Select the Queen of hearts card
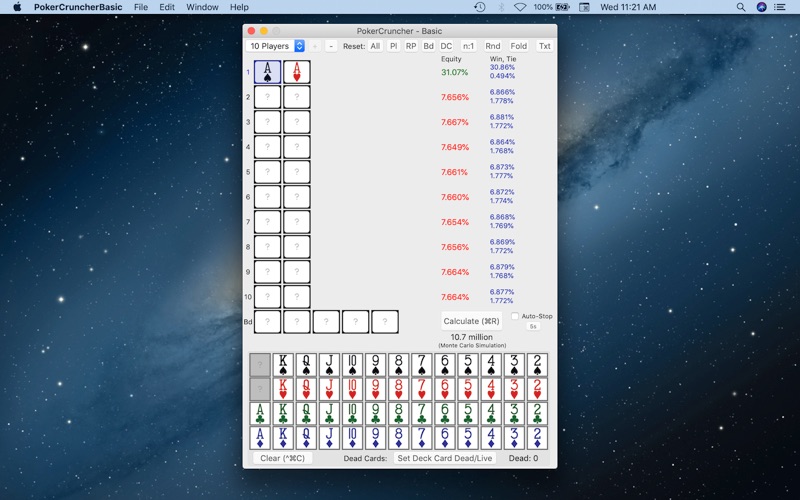 click(x=306, y=389)
